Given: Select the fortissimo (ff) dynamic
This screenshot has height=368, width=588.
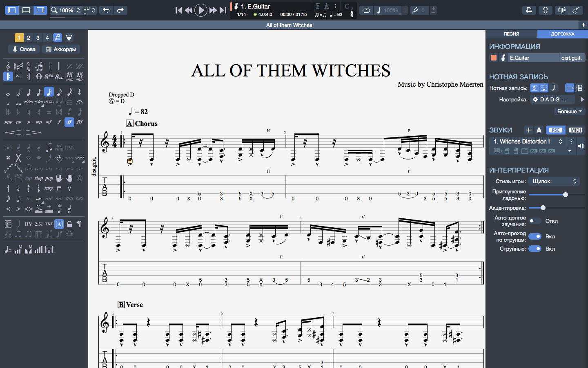Looking at the screenshot, I should (x=69, y=122).
